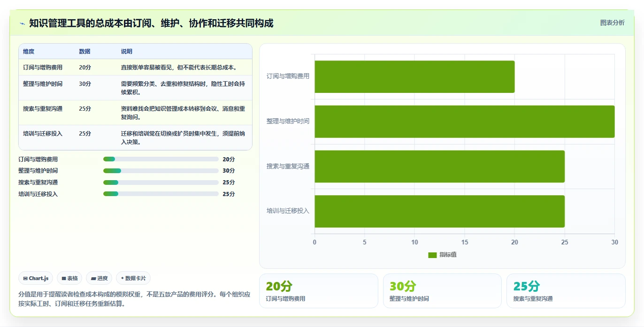Click the footnote starting 分值是用于提醒读者
Screen dimensions: 644x327
tap(134, 299)
